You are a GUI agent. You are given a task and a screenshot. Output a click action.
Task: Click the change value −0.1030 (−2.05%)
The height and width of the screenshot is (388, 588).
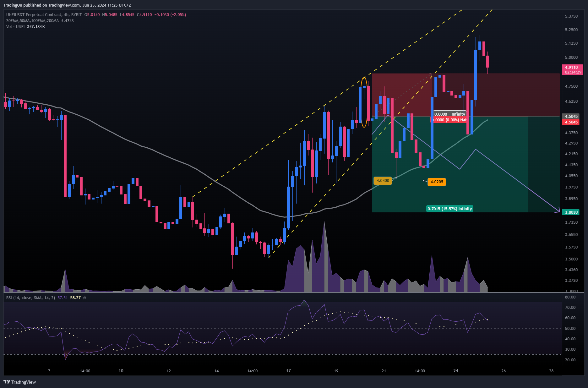(170, 14)
